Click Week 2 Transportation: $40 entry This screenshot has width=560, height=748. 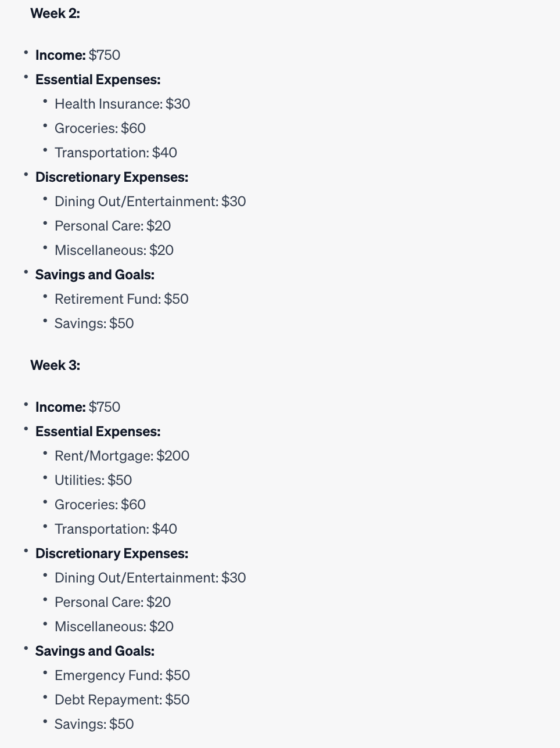(116, 153)
